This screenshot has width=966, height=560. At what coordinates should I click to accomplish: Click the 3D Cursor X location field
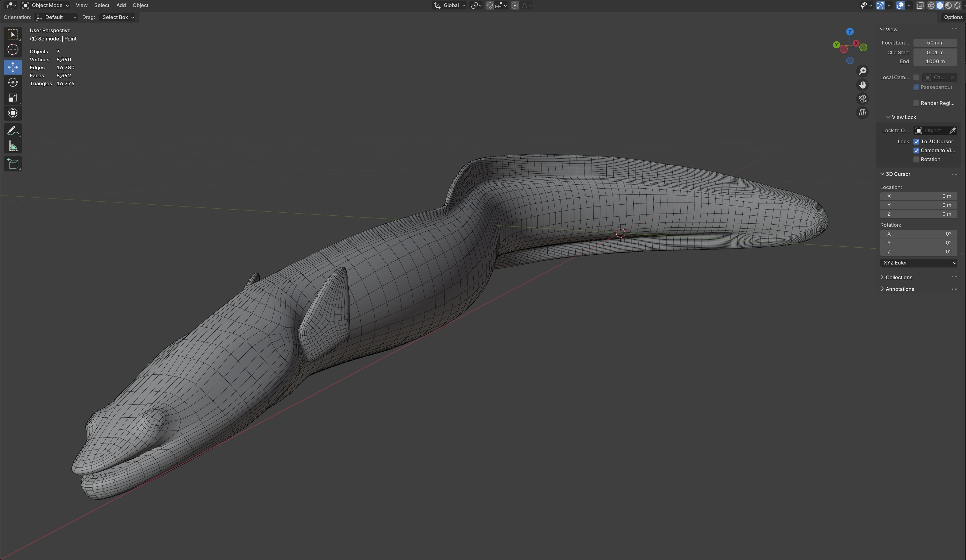click(918, 196)
